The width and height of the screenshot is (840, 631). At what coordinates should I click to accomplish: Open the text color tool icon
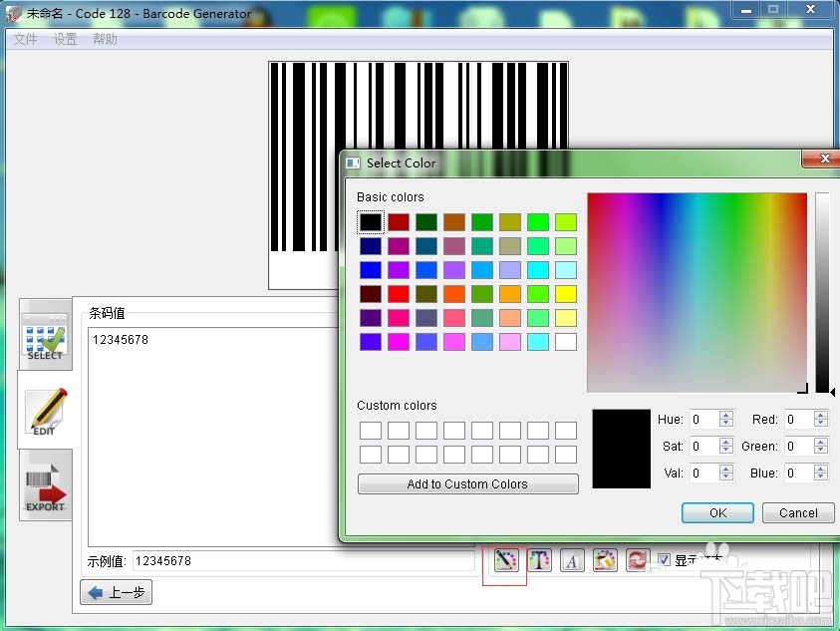tap(539, 560)
